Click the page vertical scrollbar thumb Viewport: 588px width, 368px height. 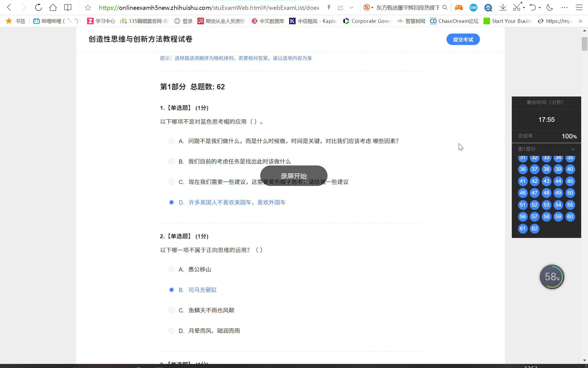(584, 44)
